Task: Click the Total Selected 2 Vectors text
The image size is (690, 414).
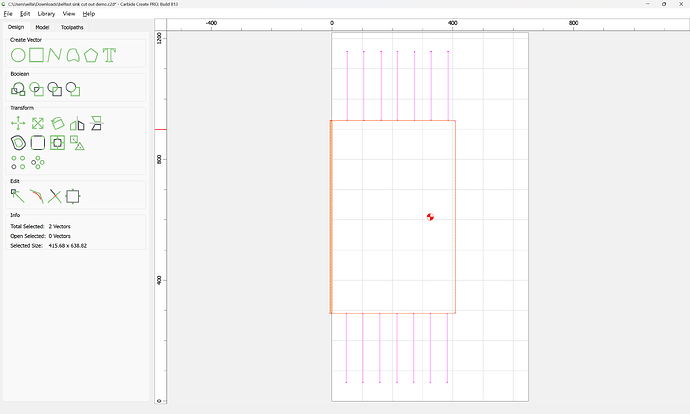Action: point(40,226)
